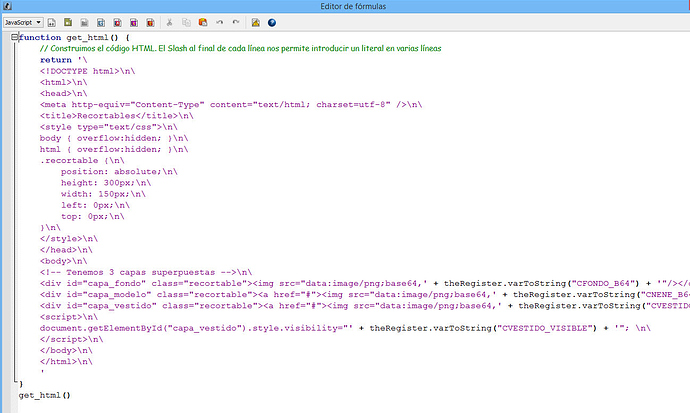690x413 pixels.
Task: Paste with the clipboard icon
Action: 202,22
